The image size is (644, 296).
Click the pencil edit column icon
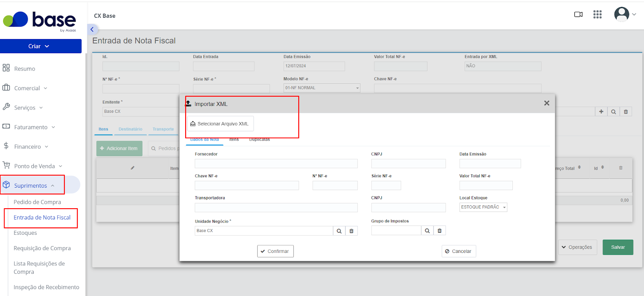click(132, 168)
